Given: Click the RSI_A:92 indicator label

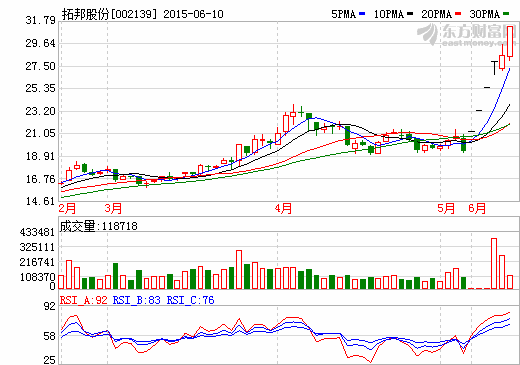Looking at the screenshot, I should tap(84, 300).
